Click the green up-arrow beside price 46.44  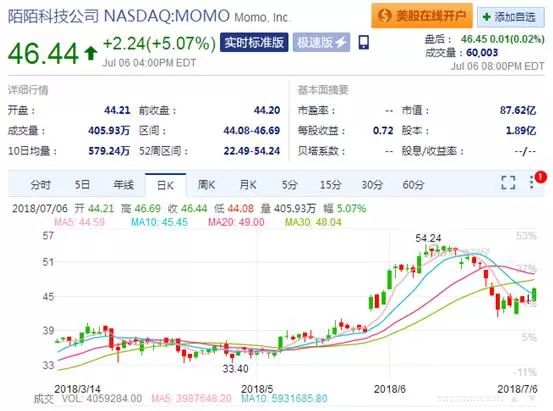pos(91,53)
